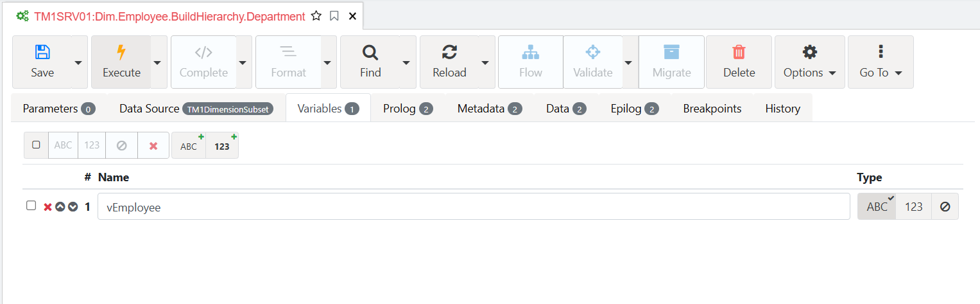Select the TM1SRV01 process document tab
Image resolution: width=980 pixels, height=304 pixels.
point(169,16)
